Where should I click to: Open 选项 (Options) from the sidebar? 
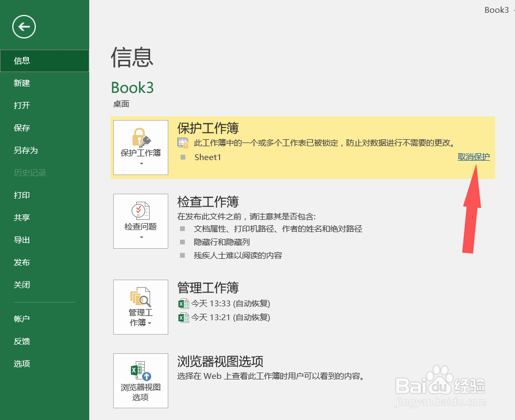[21, 363]
